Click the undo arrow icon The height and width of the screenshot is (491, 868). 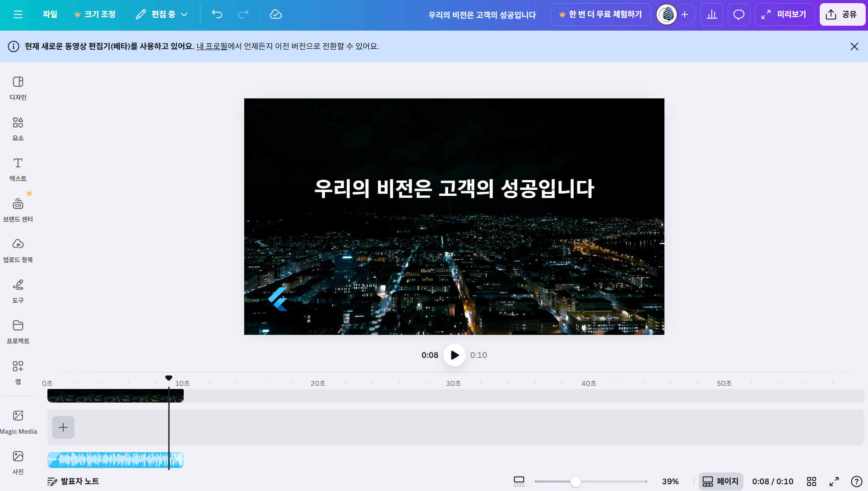coord(217,14)
